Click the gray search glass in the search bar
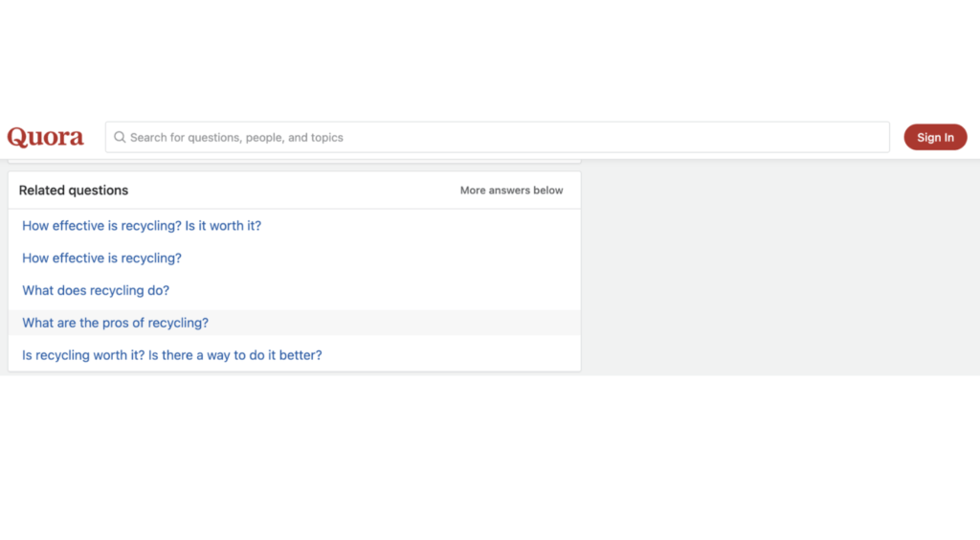Image resolution: width=980 pixels, height=540 pixels. coord(120,137)
